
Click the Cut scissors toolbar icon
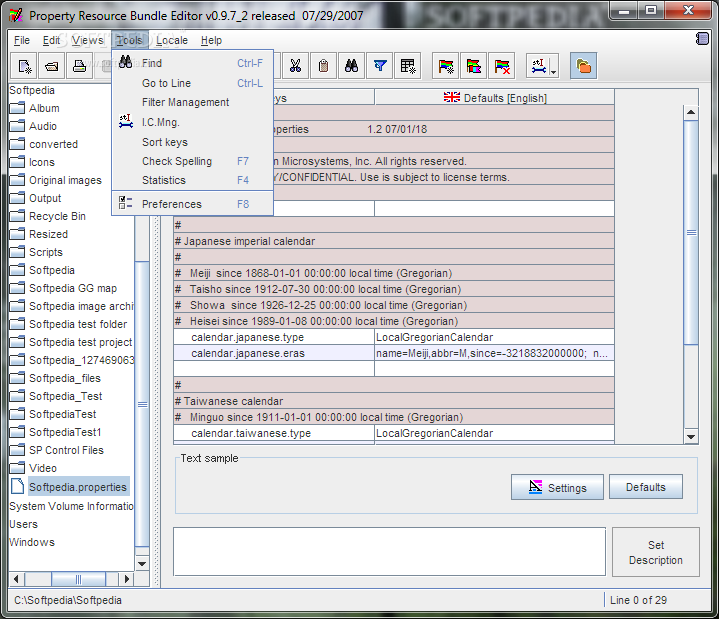[295, 66]
